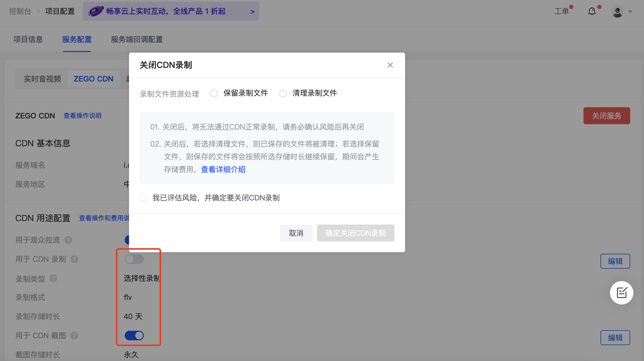The image size is (644, 361).
Task: Click help icon beside 录制类型
Action: (53, 278)
